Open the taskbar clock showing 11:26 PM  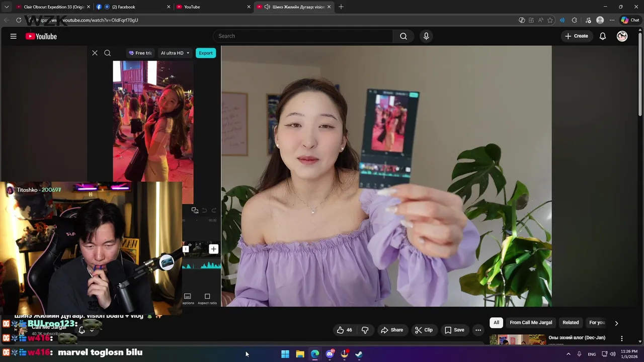coord(629,354)
